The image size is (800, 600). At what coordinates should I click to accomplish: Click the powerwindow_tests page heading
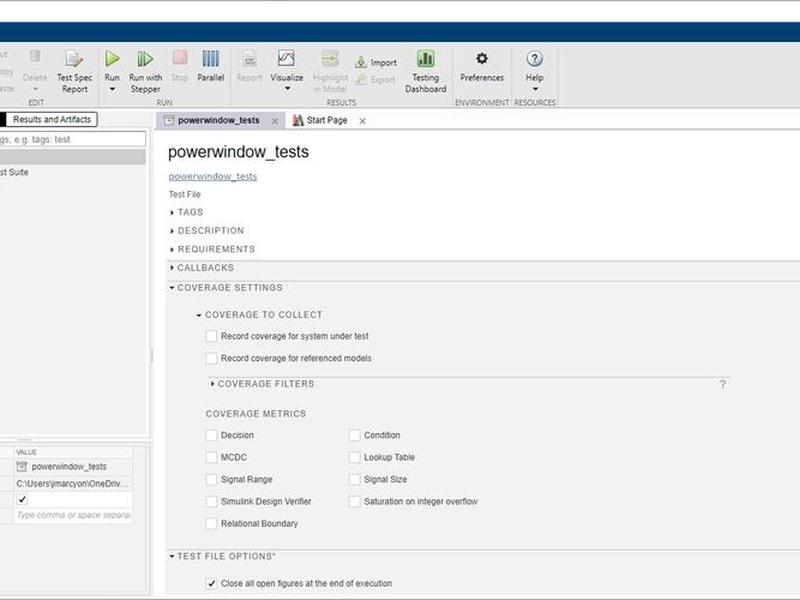[238, 152]
